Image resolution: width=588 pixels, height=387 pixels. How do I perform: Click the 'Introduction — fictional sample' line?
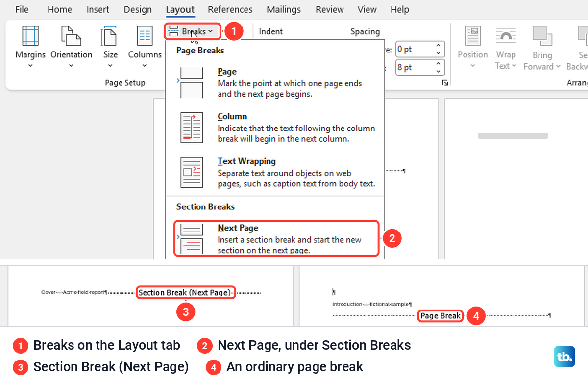372,304
